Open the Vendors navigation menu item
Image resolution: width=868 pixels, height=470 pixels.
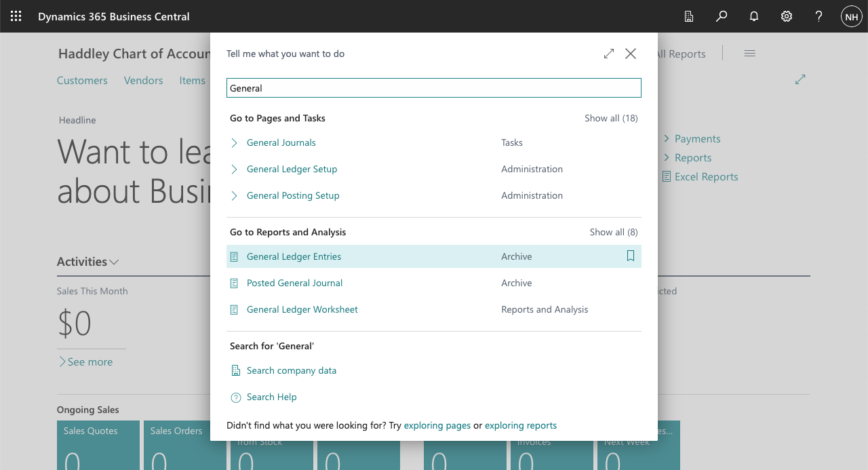coord(144,80)
